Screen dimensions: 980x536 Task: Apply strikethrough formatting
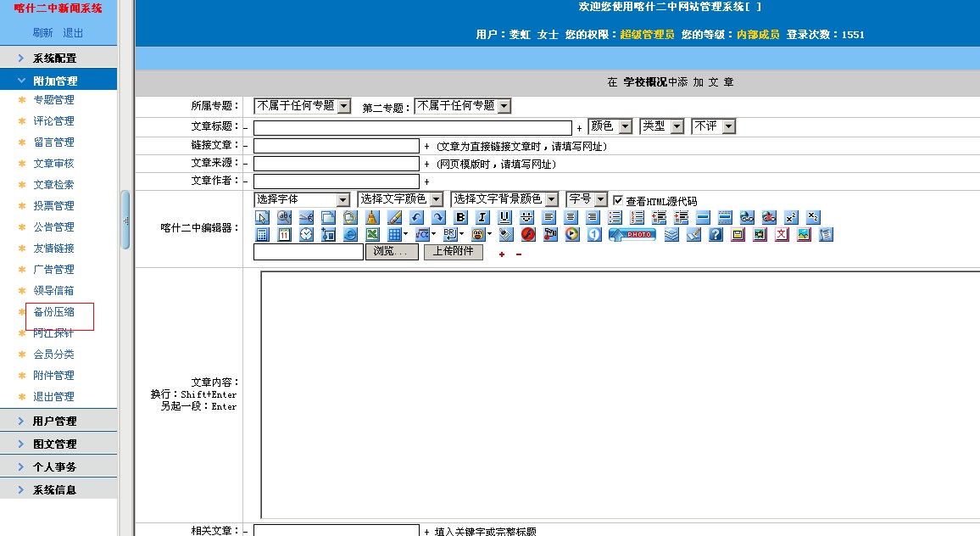tap(526, 217)
